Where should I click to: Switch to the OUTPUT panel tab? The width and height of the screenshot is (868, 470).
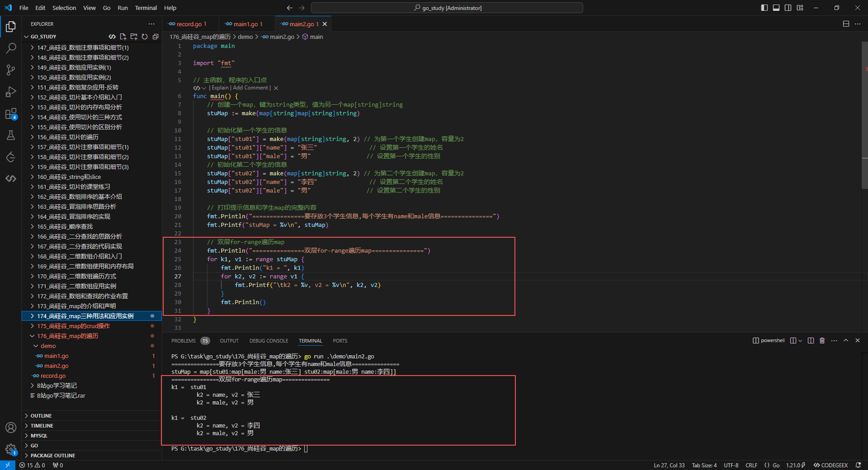(x=229, y=341)
